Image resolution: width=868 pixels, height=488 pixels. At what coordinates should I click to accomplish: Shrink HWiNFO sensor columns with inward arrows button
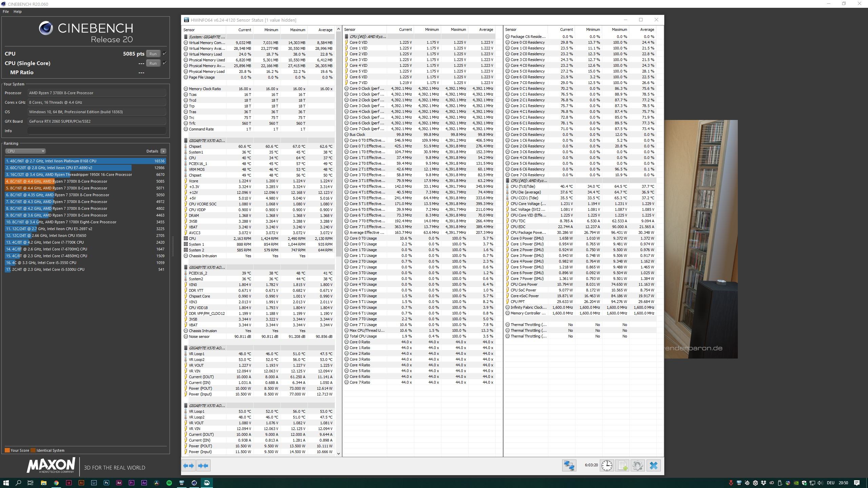[x=203, y=466]
